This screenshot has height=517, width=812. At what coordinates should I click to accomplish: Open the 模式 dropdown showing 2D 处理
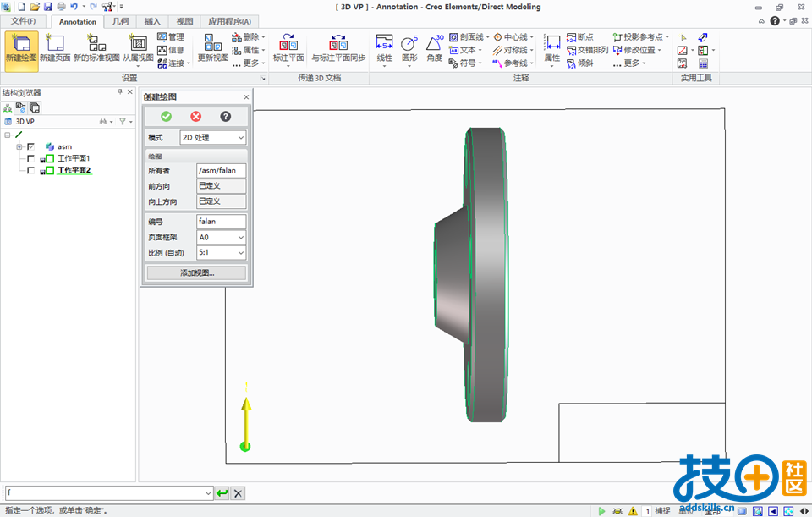pyautogui.click(x=213, y=137)
